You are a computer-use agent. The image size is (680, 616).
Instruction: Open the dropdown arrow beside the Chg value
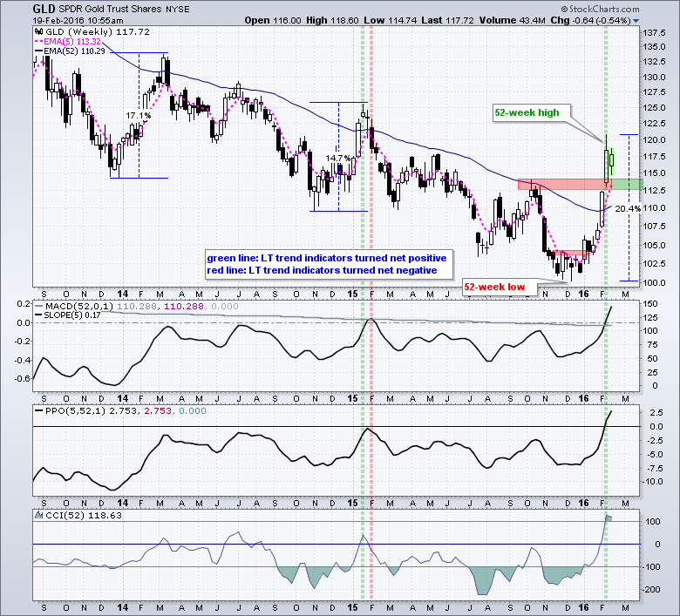(x=636, y=21)
